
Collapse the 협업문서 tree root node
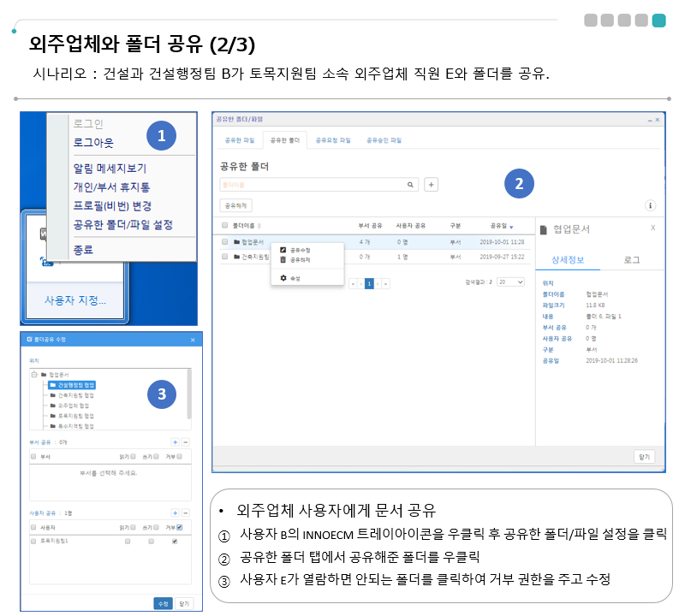coord(34,376)
